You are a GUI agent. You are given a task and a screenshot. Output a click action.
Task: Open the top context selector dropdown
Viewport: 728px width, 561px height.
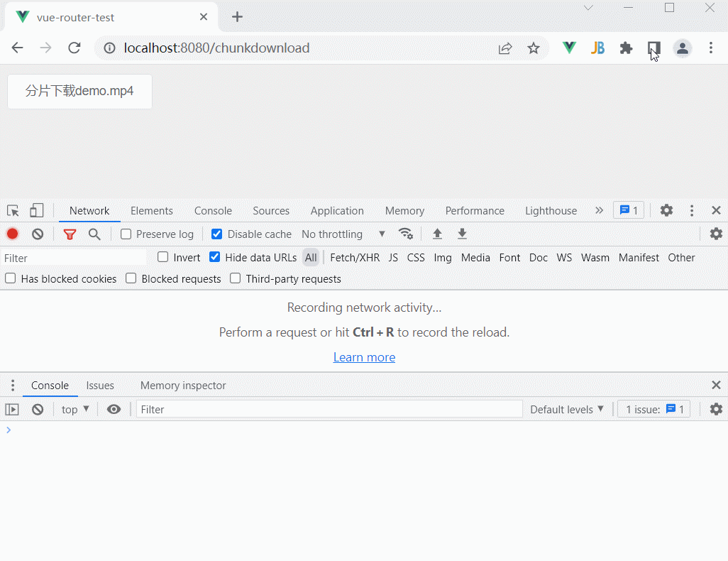[x=75, y=410]
